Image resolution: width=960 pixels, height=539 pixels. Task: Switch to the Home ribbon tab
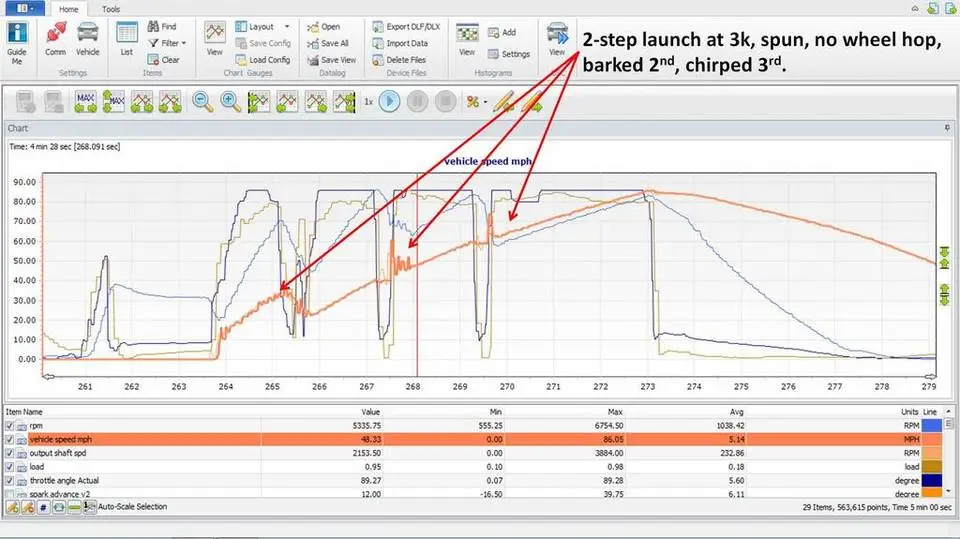coord(69,9)
